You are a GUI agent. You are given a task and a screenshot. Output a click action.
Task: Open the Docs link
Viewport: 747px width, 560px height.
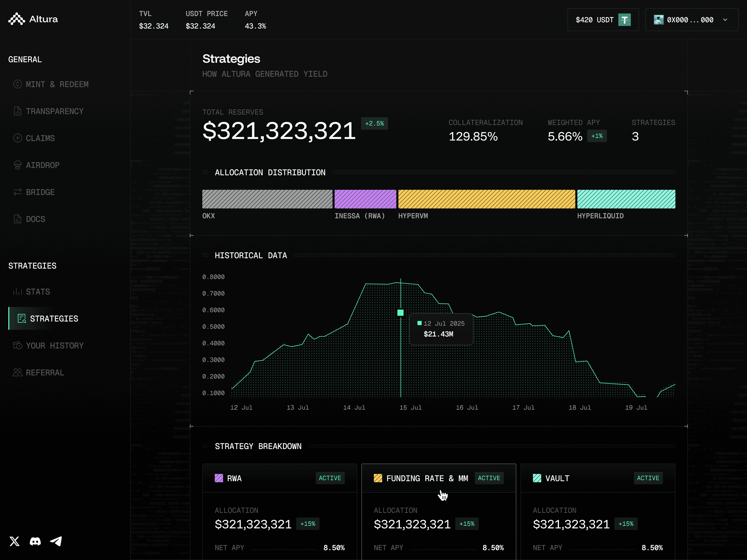36,219
